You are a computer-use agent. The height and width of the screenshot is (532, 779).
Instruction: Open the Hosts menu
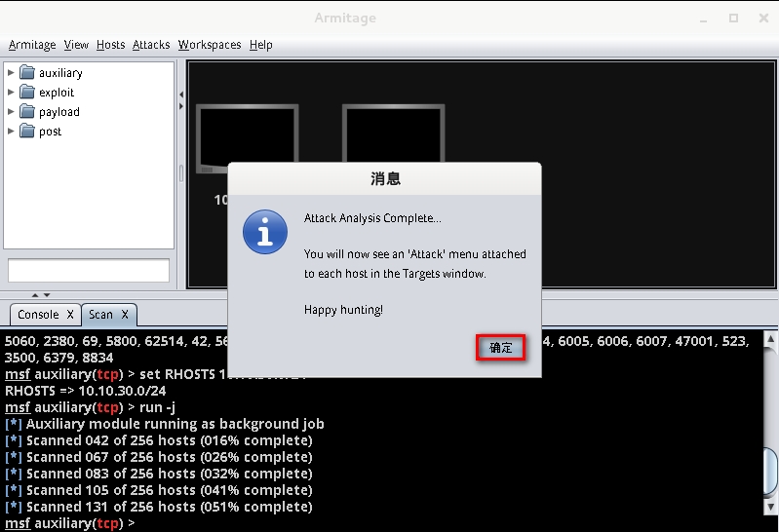pos(110,45)
